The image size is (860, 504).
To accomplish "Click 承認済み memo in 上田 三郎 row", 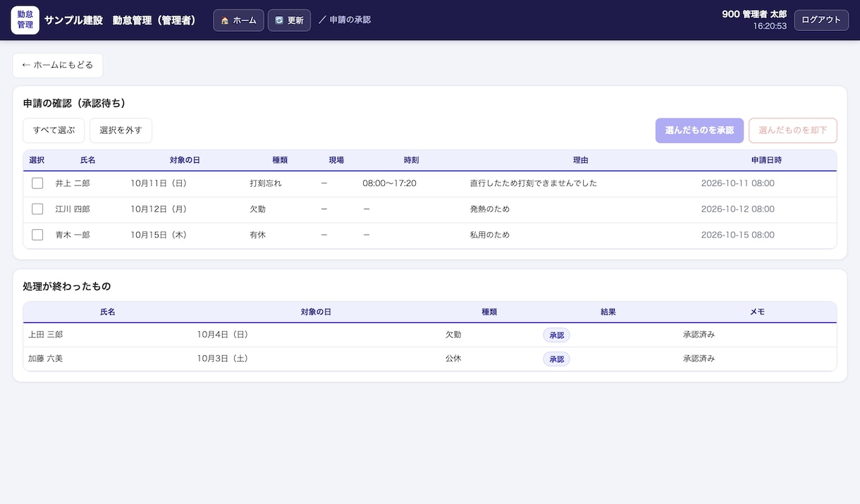I will pos(699,335).
